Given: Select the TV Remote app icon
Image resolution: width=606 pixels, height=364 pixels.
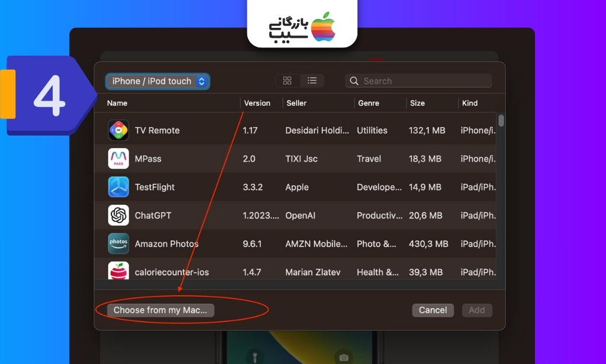Looking at the screenshot, I should point(118,130).
